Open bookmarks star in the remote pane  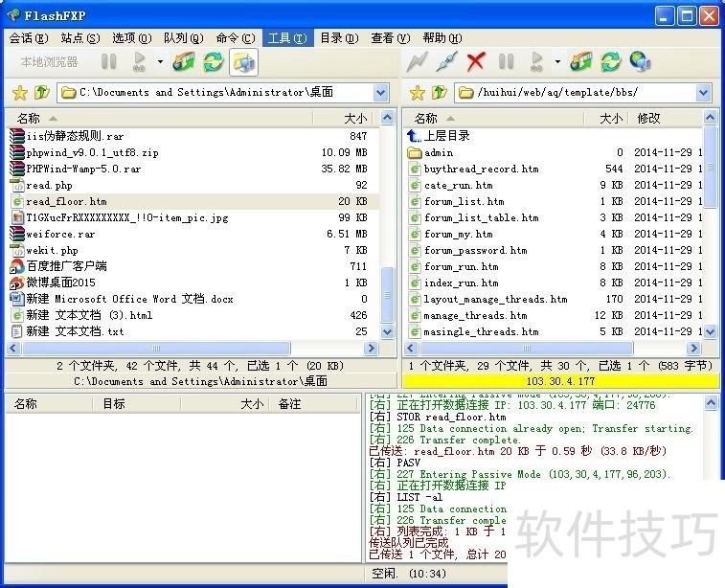click(x=417, y=93)
